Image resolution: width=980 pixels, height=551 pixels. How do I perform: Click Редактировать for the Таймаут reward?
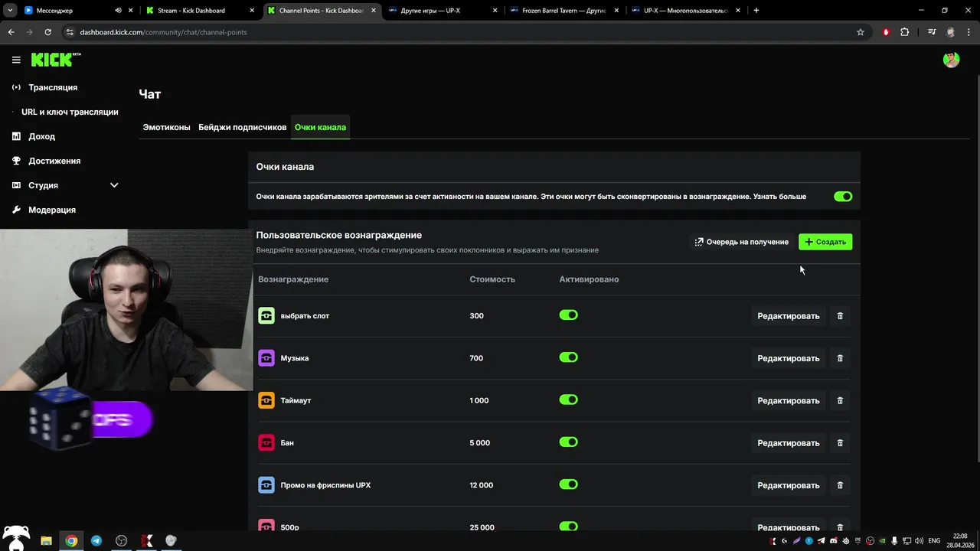point(788,401)
